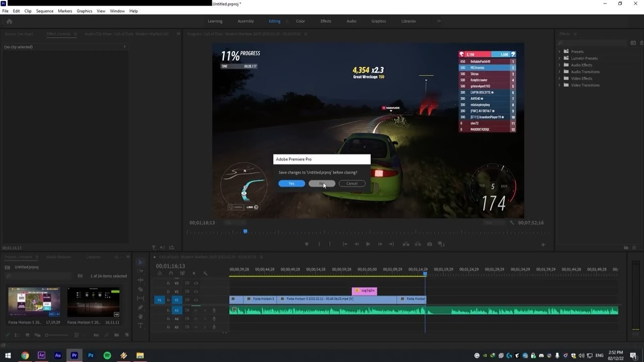This screenshot has height=362, width=644.
Task: Toggle lock on track V3
Action: click(x=169, y=283)
